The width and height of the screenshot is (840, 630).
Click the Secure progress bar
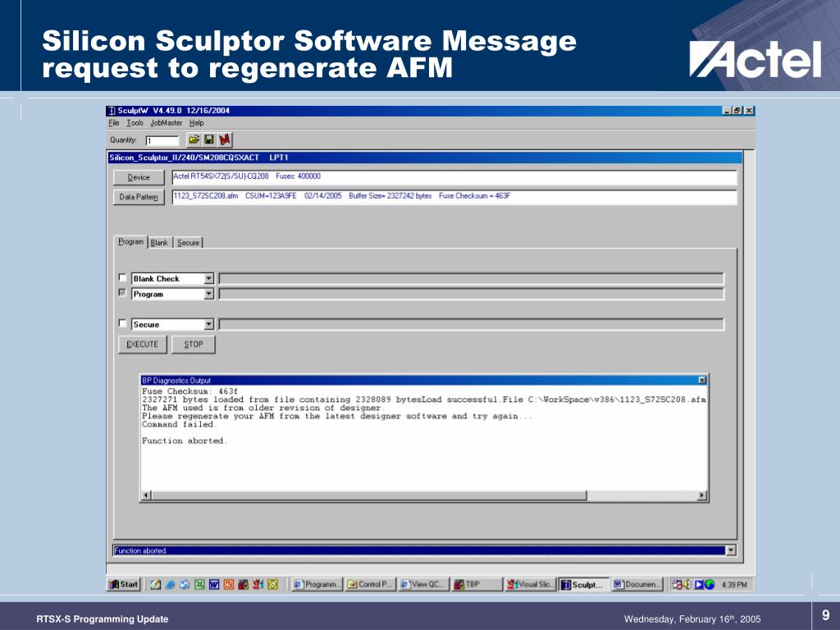[x=472, y=325]
